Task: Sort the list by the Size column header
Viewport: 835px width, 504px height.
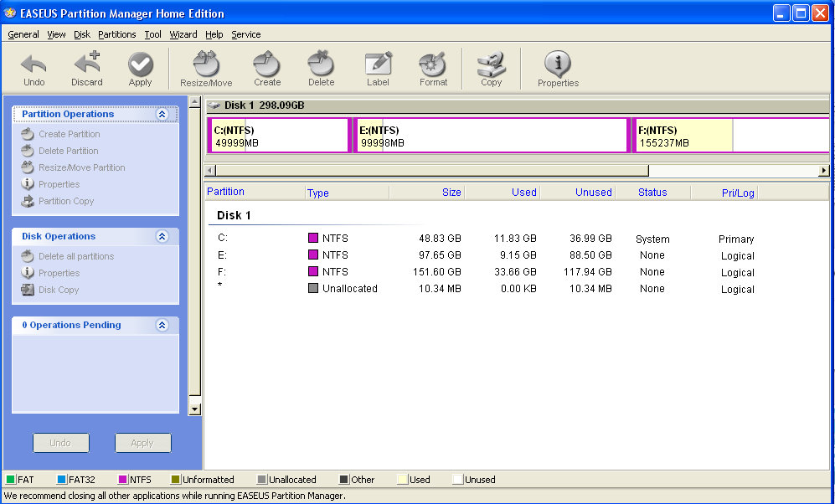Action: (x=451, y=192)
